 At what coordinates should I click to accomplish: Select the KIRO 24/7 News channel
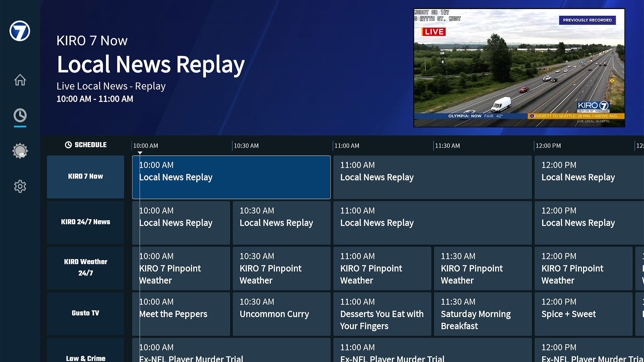point(86,222)
